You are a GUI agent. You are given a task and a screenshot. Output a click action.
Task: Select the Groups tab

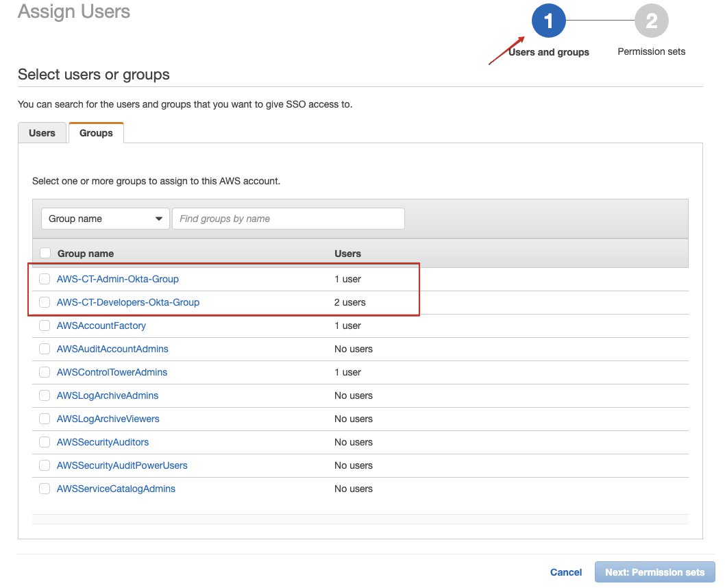(96, 133)
